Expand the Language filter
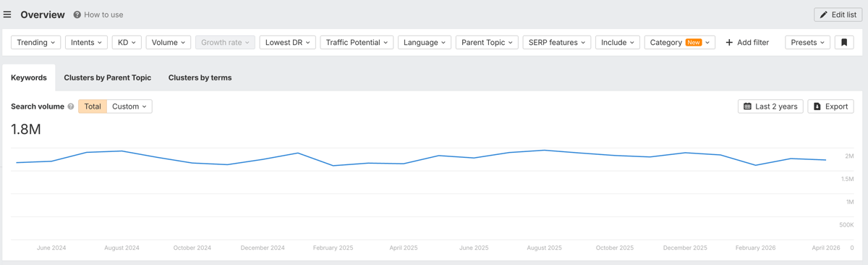Viewport: 868px width, 265px height. click(425, 43)
